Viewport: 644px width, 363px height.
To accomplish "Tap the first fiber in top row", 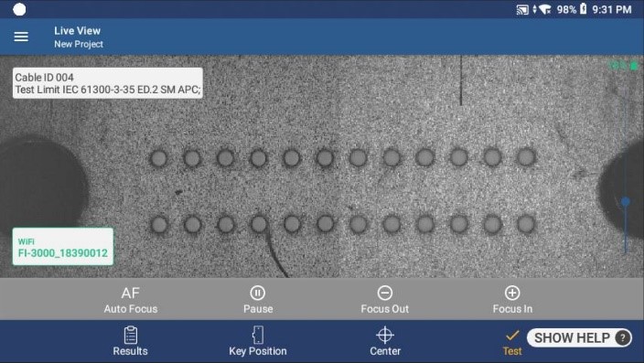I will point(159,158).
